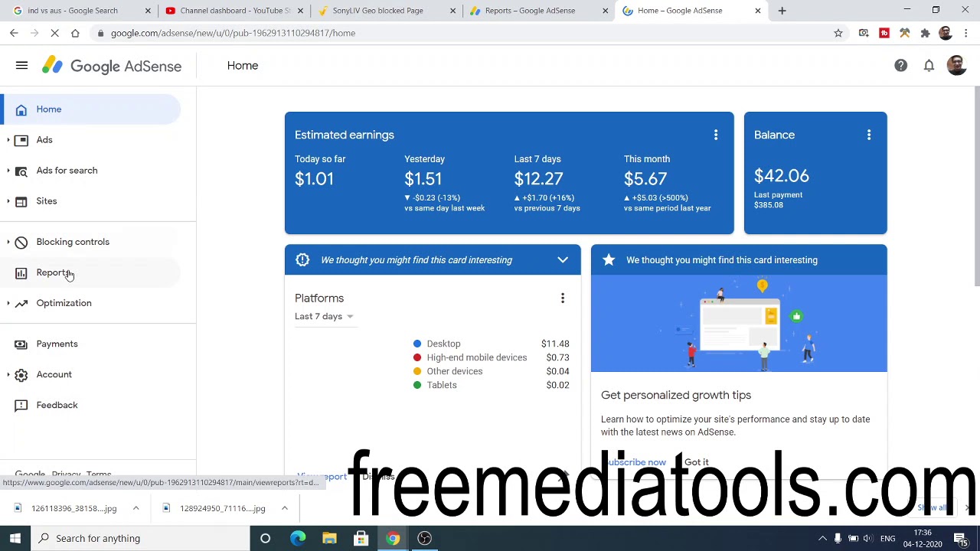Click the browser address bar URL
This screenshot has height=551, width=980.
(x=233, y=33)
